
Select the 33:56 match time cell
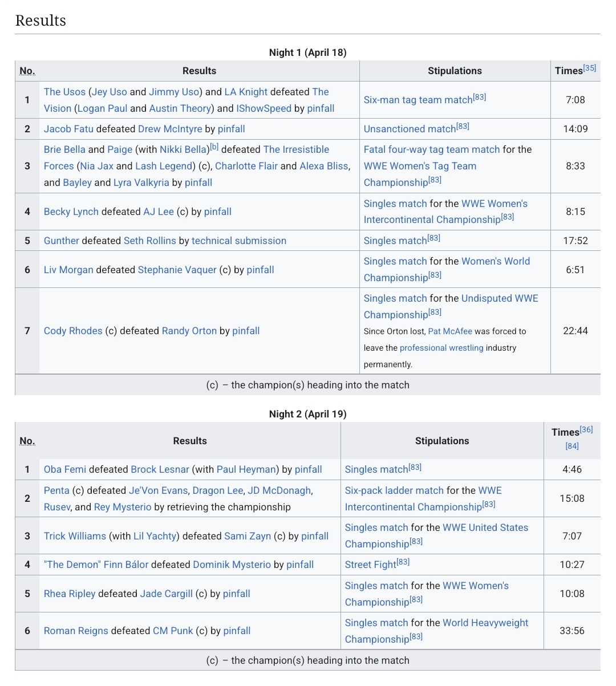(572, 631)
